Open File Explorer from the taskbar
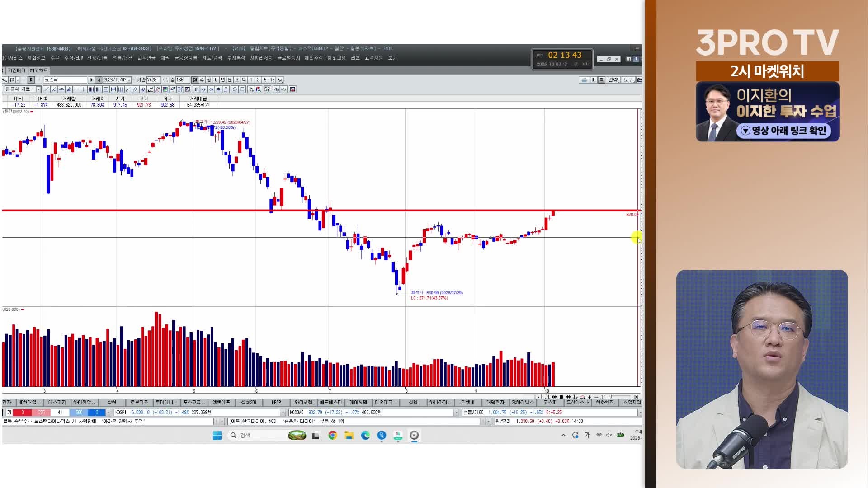 pos(349,435)
